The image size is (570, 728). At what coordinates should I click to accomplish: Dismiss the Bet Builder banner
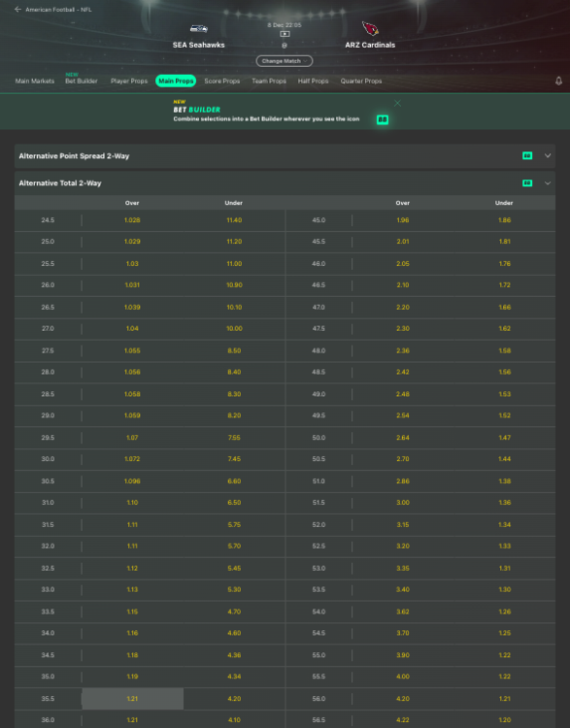pyautogui.click(x=397, y=103)
